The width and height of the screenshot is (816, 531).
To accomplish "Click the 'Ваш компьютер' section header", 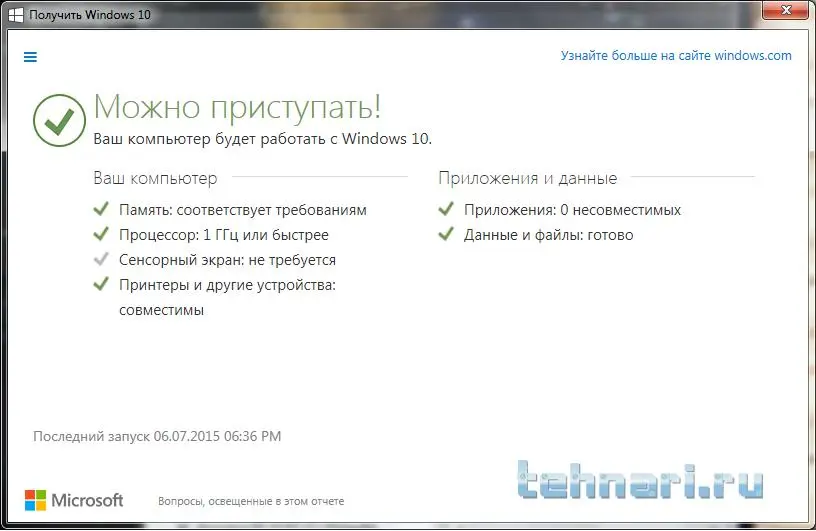I will pos(155,178).
